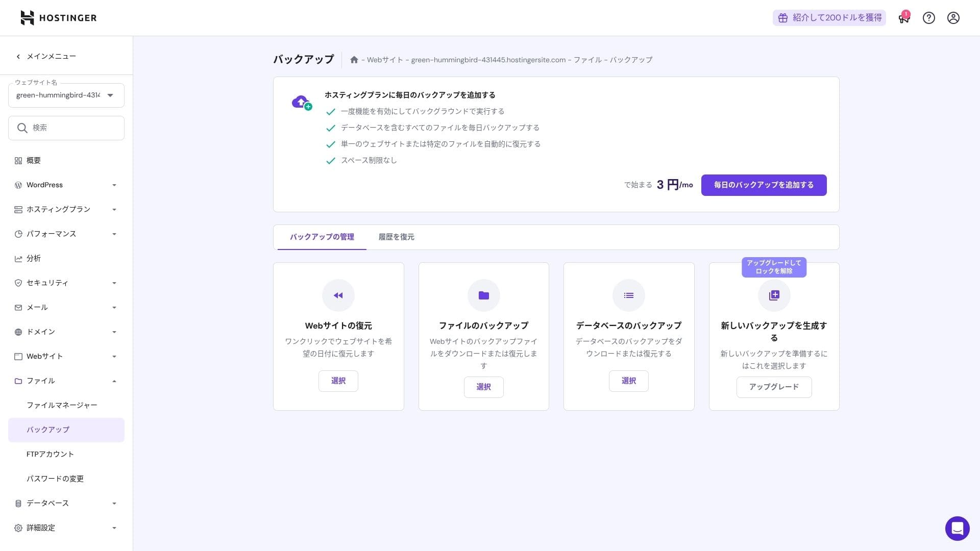Click the gift icon in referral banner
The height and width of the screenshot is (551, 980).
pos(783,18)
